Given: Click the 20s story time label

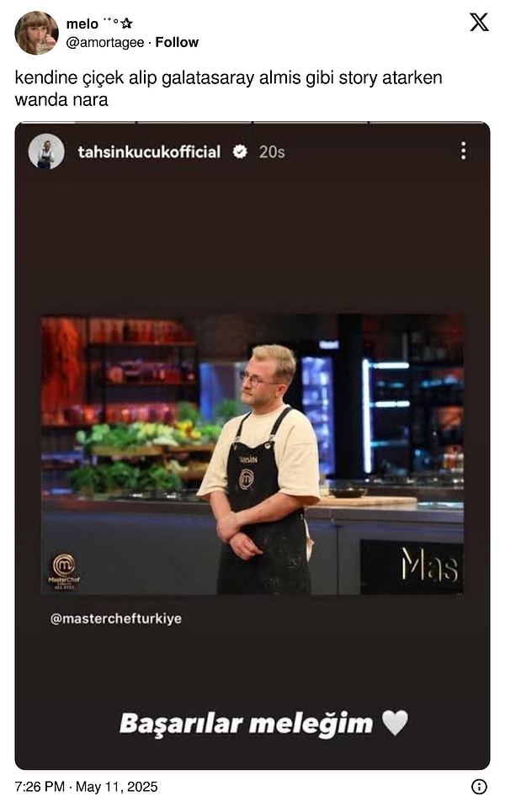Looking at the screenshot, I should click(272, 151).
